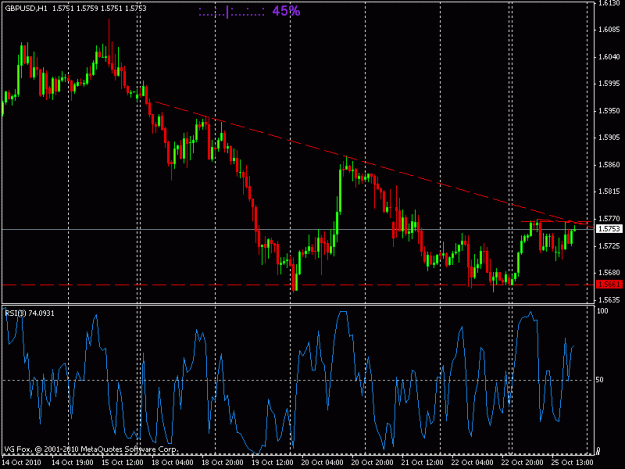This screenshot has width=625, height=469.
Task: Click the 14 Oct 19:00 time label
Action: pyautogui.click(x=73, y=463)
